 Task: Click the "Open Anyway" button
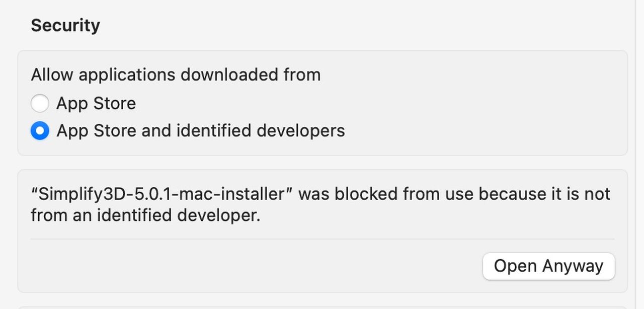pos(548,266)
